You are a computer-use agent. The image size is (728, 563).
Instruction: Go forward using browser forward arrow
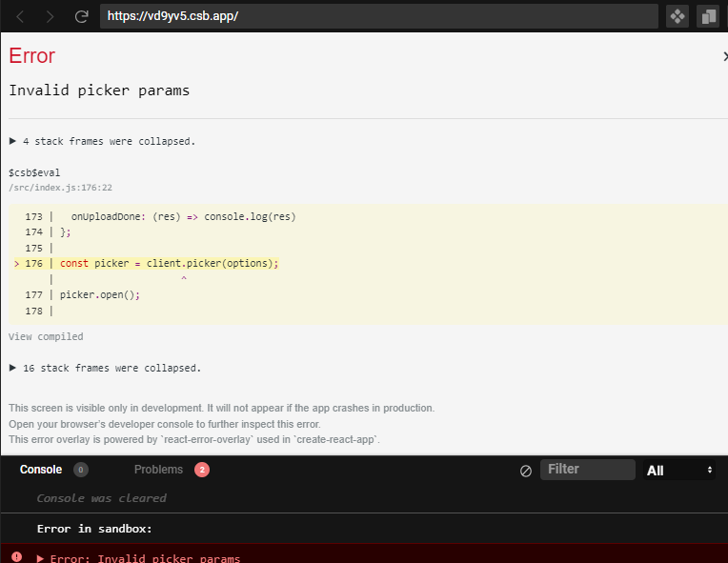50,17
